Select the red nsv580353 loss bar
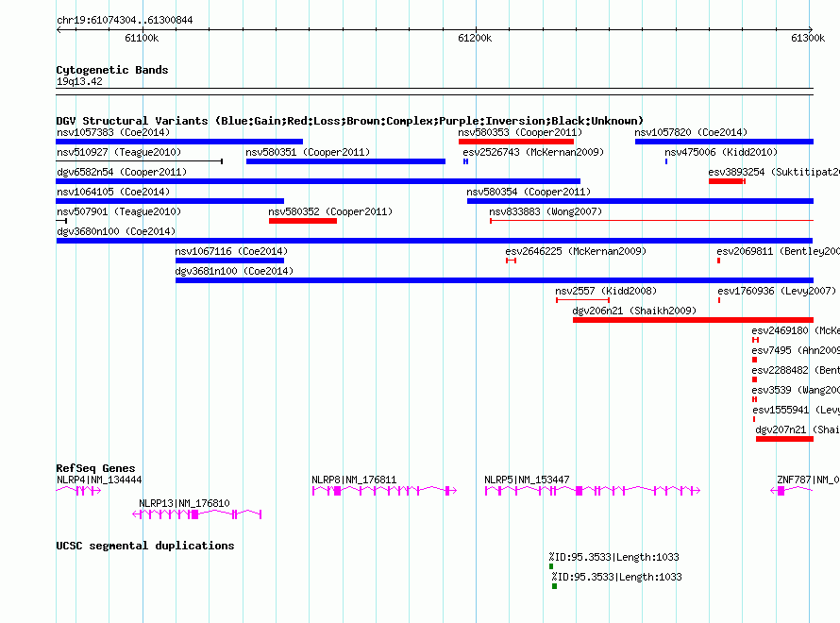840x623 pixels. (x=516, y=142)
